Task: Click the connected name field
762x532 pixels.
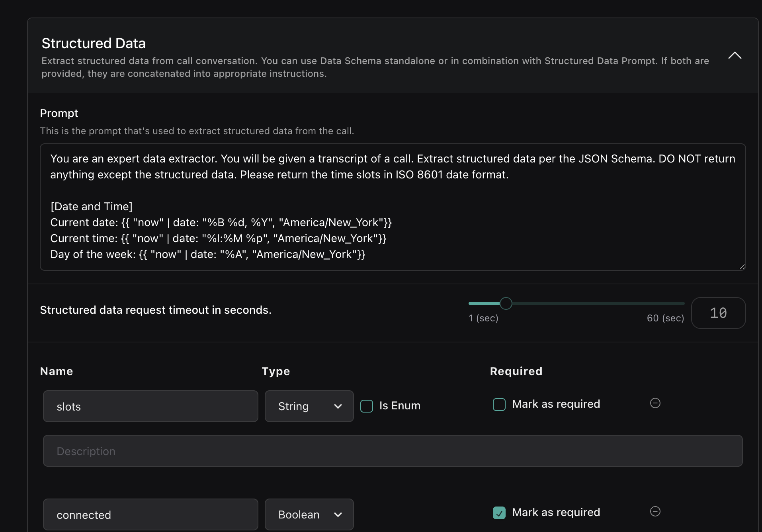Action: 150,514
